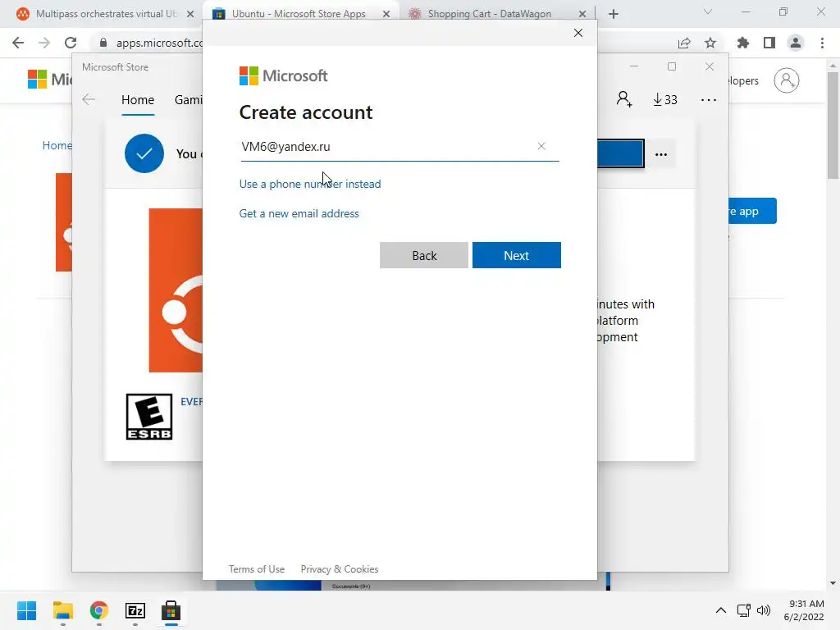This screenshot has width=840, height=630.
Task: Open downloads icon showing 33 in Store
Action: click(x=664, y=99)
